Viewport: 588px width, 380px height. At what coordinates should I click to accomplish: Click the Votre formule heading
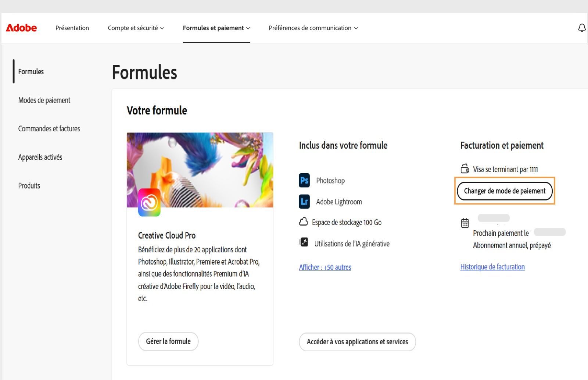tap(157, 110)
